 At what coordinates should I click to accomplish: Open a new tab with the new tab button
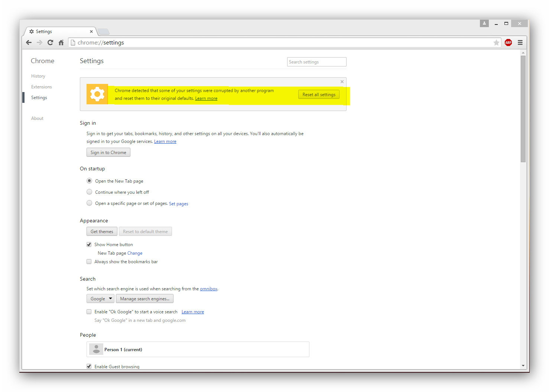(x=103, y=32)
